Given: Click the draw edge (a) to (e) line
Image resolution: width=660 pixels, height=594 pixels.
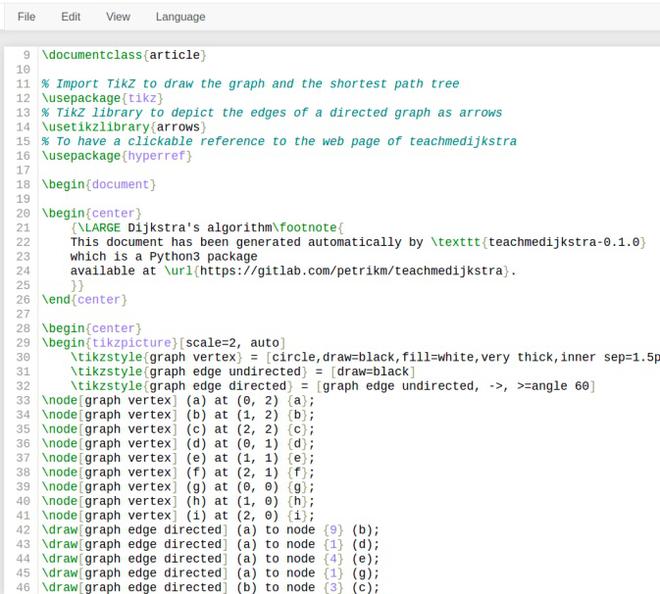Looking at the screenshot, I should pos(210,559).
